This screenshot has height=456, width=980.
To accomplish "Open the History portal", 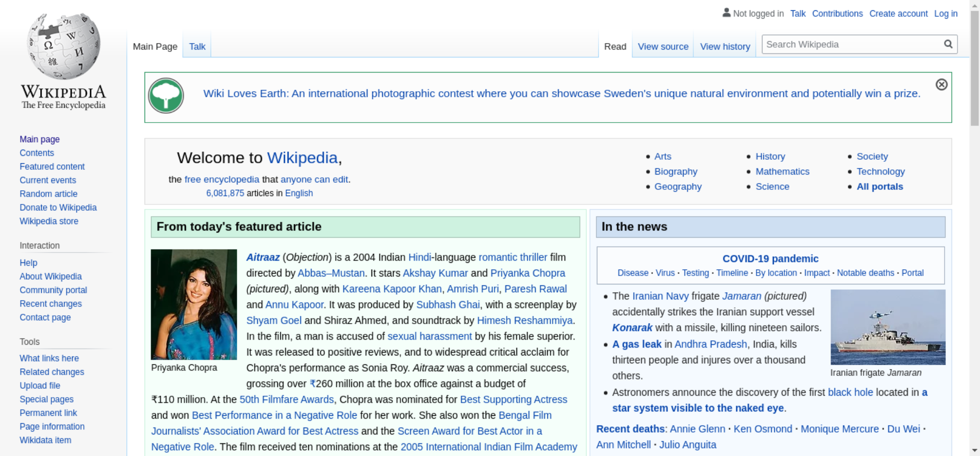I will click(x=770, y=156).
